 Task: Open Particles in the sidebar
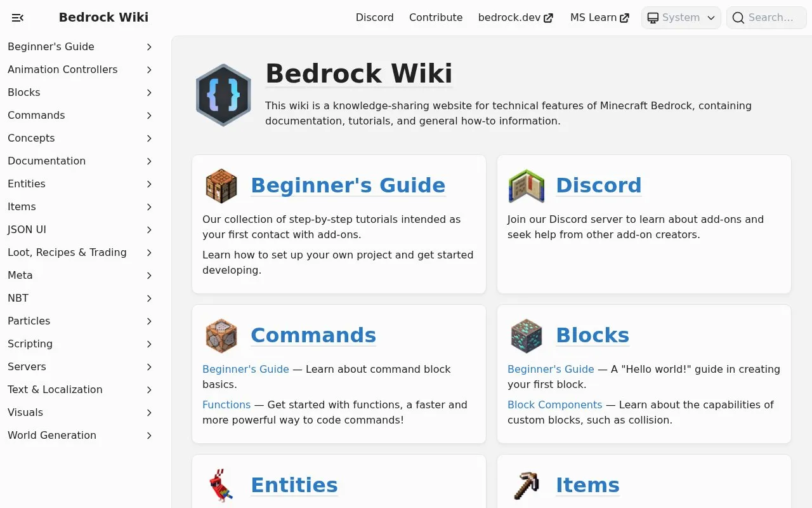coord(29,321)
